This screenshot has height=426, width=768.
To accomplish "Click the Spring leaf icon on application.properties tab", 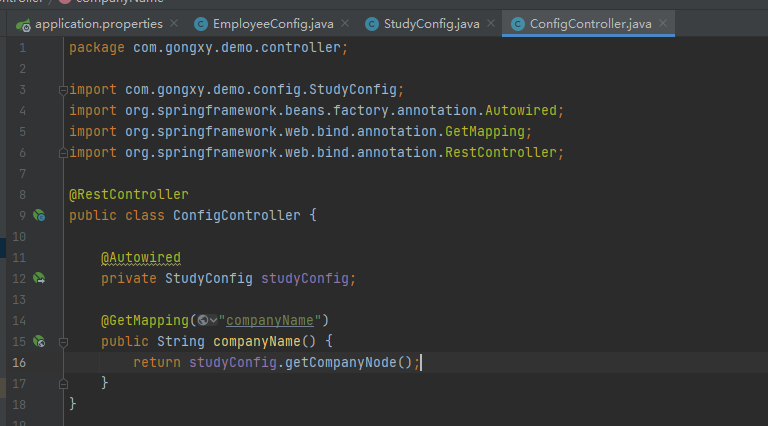I will [23, 24].
